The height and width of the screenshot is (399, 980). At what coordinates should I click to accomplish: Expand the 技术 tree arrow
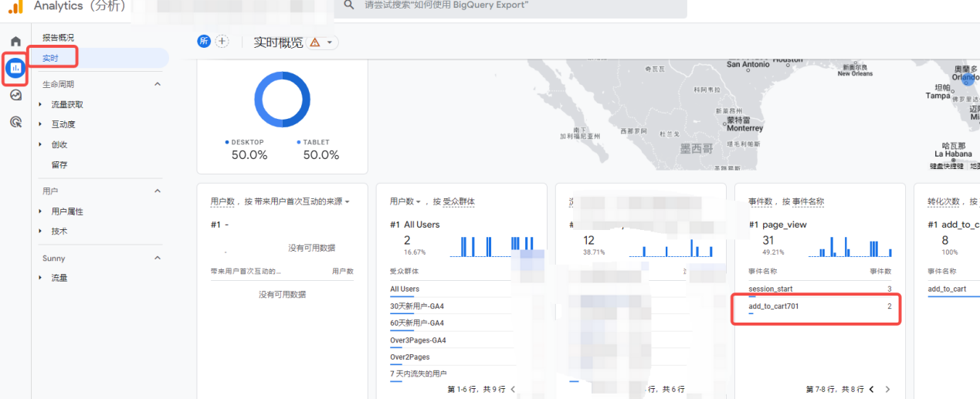(41, 232)
